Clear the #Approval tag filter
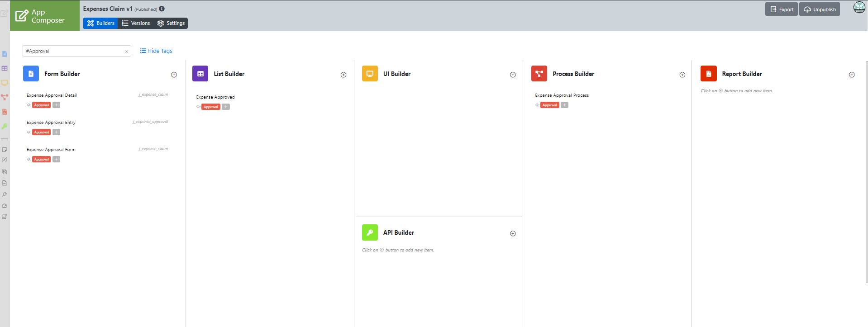Viewport: 868px width, 327px height. pyautogui.click(x=127, y=52)
